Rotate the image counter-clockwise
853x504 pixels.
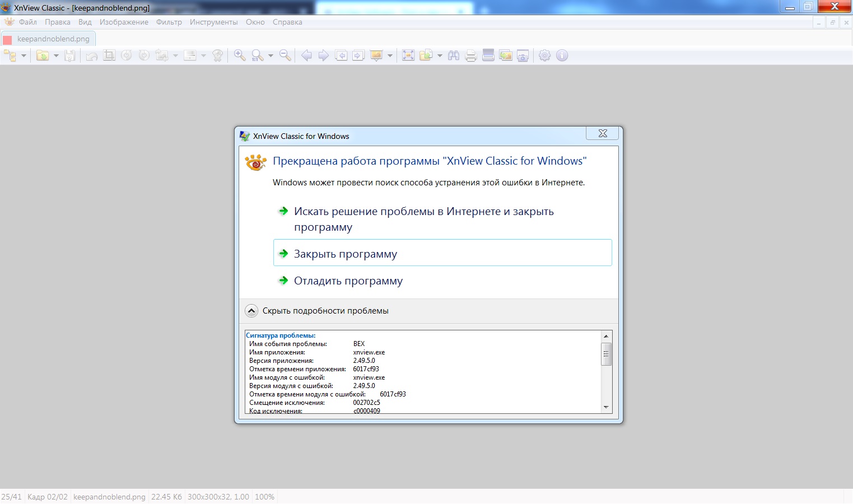click(x=127, y=55)
